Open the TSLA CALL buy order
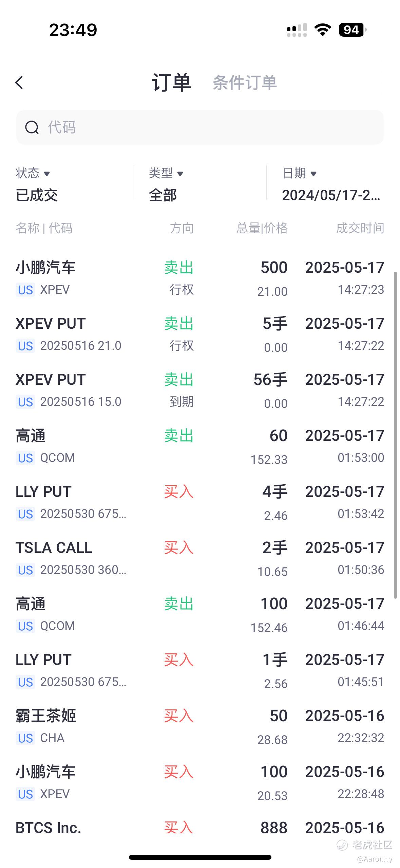 [200, 559]
